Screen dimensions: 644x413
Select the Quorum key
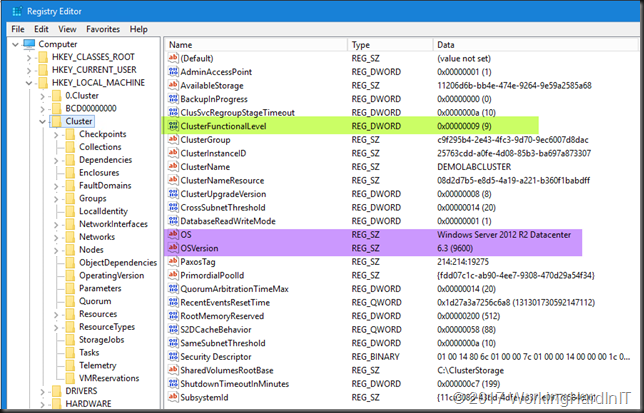(95, 301)
